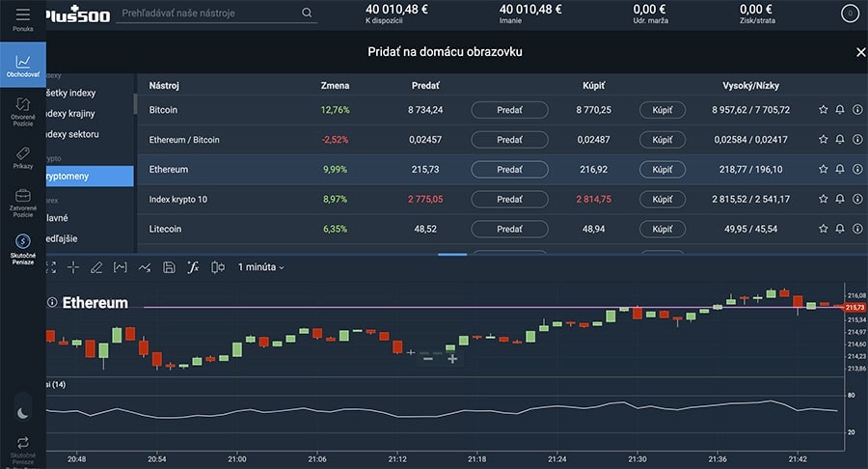Select Indexy sektoru category

click(x=89, y=134)
